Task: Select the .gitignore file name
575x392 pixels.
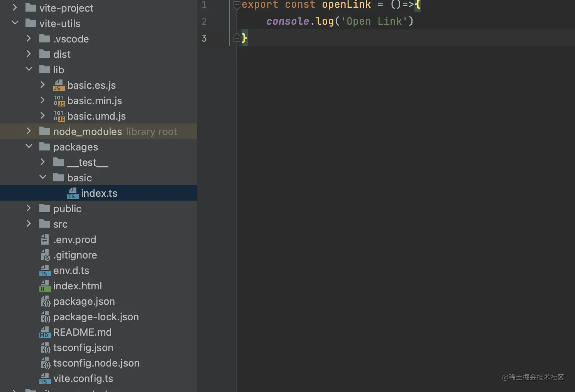Action: [x=75, y=255]
